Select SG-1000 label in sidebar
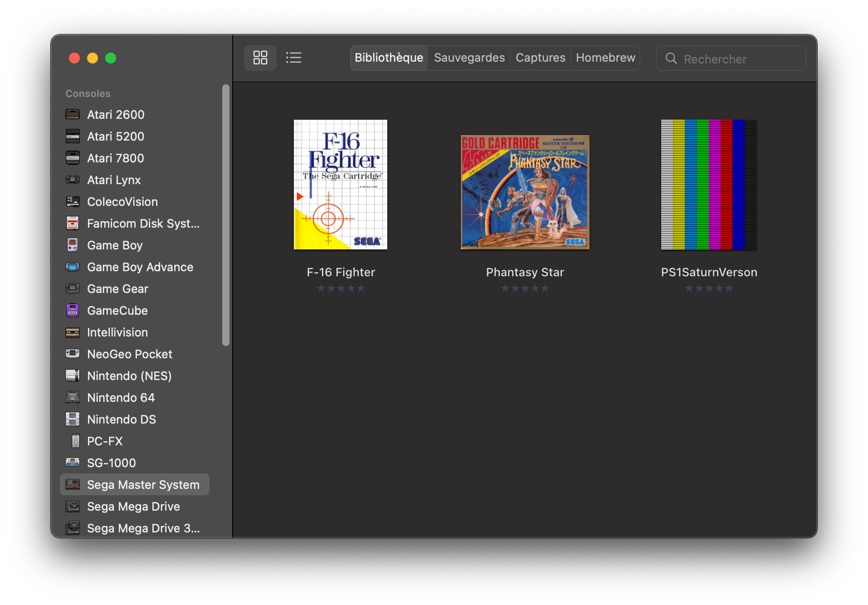This screenshot has height=605, width=868. (x=112, y=463)
